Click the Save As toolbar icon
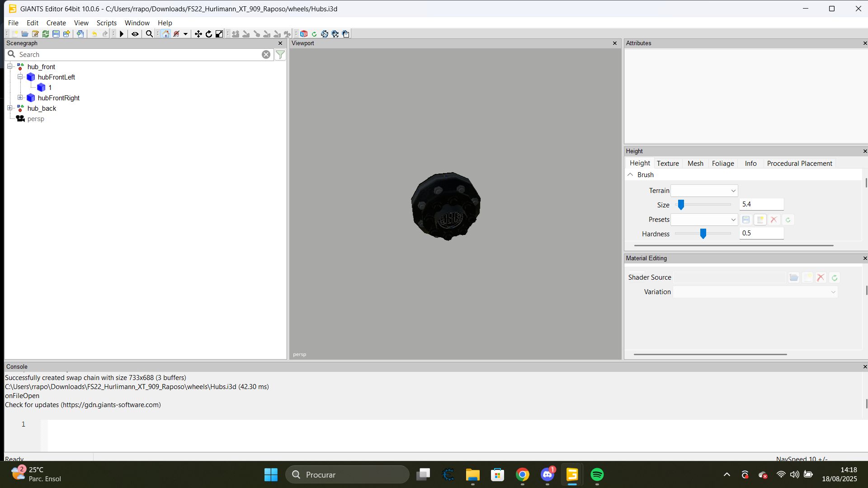 pyautogui.click(x=66, y=34)
